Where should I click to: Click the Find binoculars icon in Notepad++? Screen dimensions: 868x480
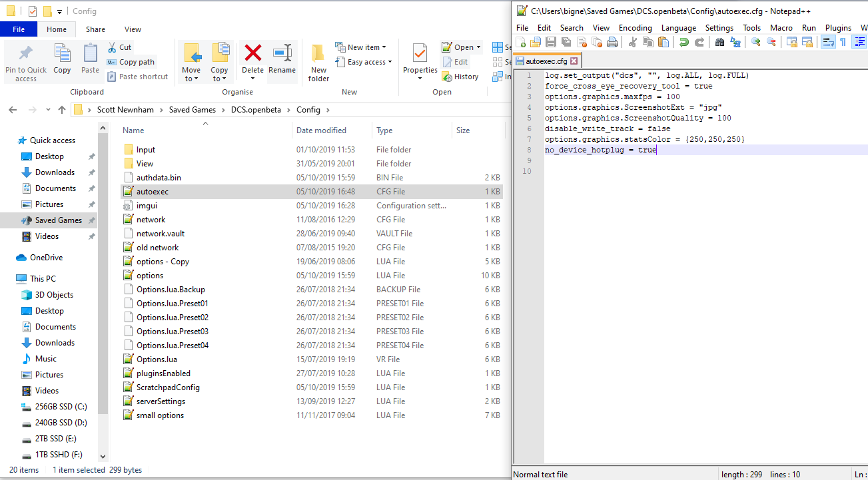719,42
